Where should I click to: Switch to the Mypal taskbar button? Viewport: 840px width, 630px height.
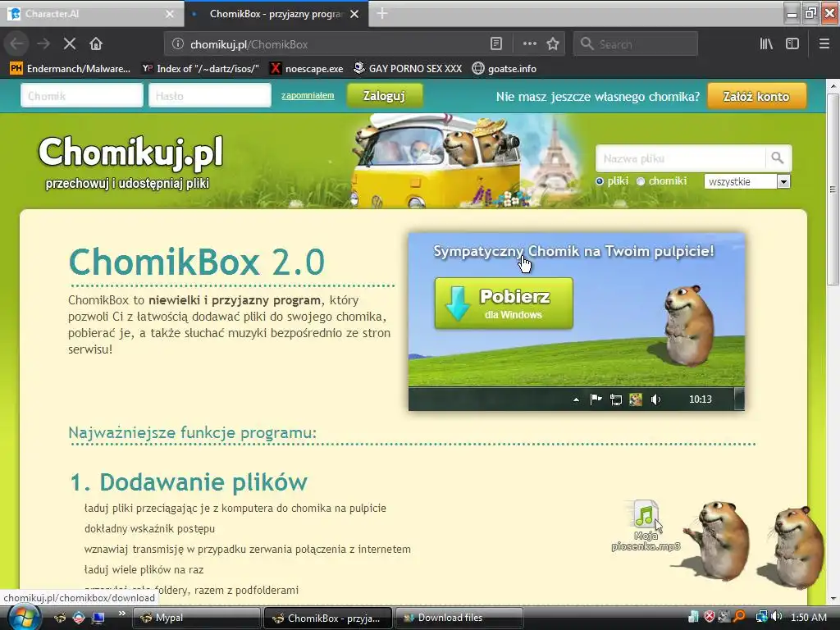click(x=196, y=618)
